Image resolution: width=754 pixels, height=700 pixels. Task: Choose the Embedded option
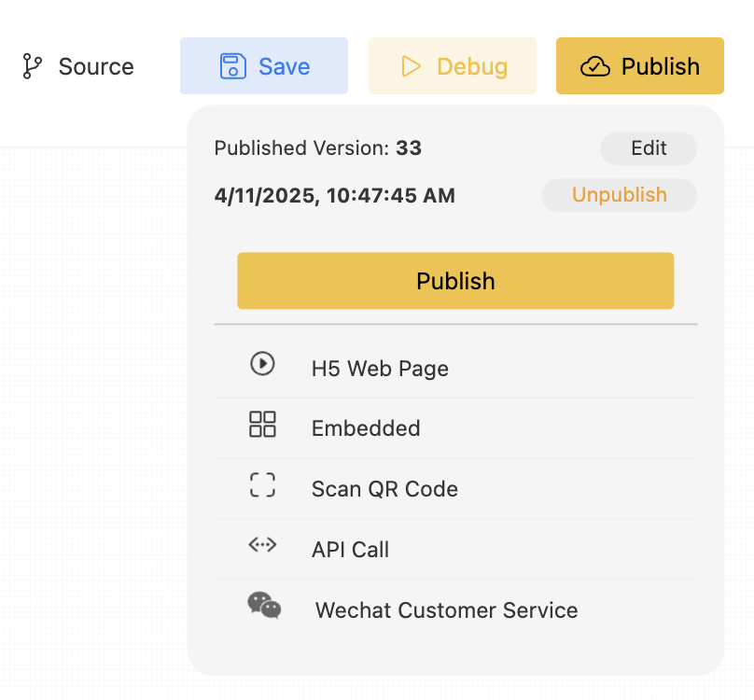point(455,428)
